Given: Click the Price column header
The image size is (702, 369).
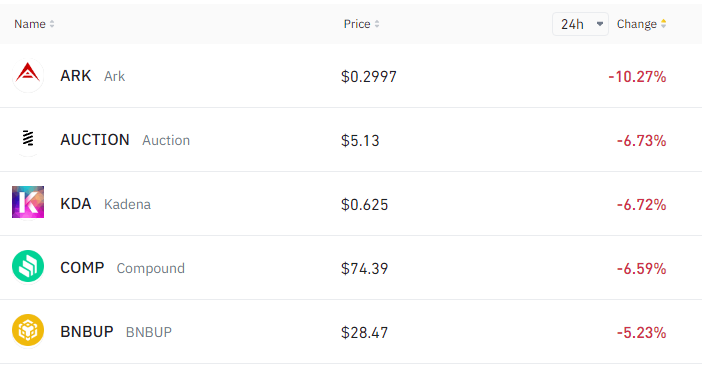Looking at the screenshot, I should [357, 24].
